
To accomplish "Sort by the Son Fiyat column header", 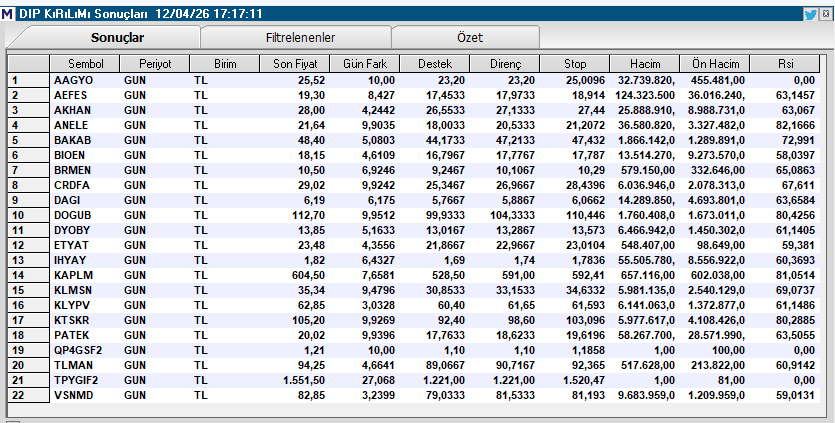I will pyautogui.click(x=295, y=64).
